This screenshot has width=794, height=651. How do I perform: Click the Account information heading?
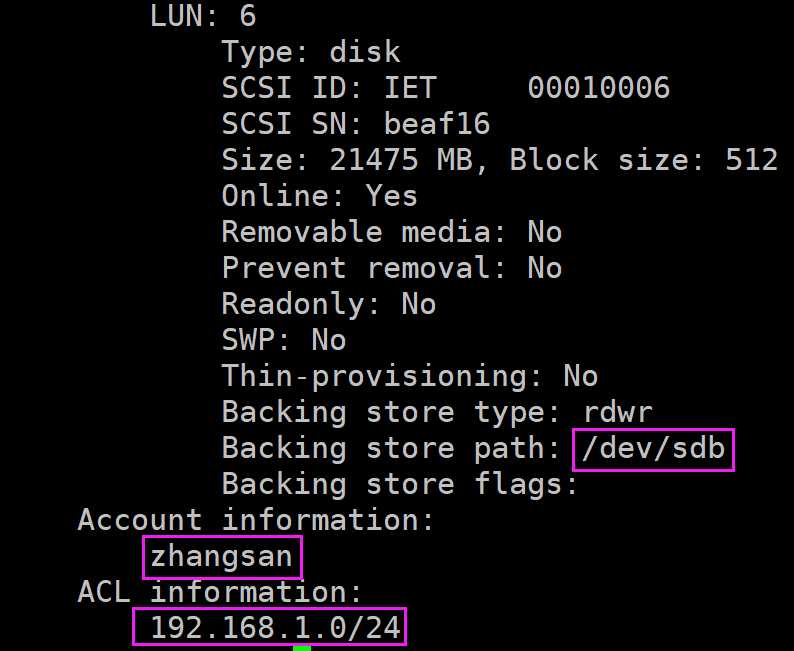(x=256, y=520)
